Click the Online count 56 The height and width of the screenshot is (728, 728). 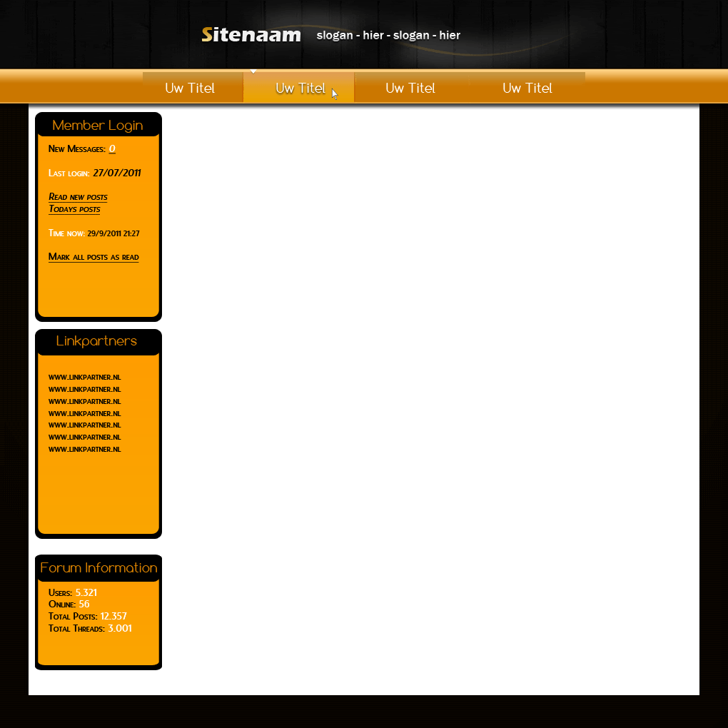84,604
